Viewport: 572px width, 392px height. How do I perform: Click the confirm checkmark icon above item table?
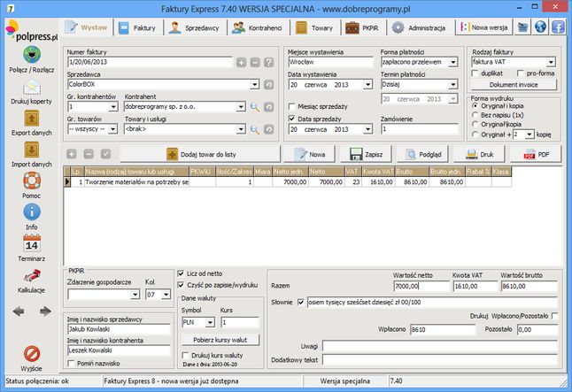[x=105, y=154]
